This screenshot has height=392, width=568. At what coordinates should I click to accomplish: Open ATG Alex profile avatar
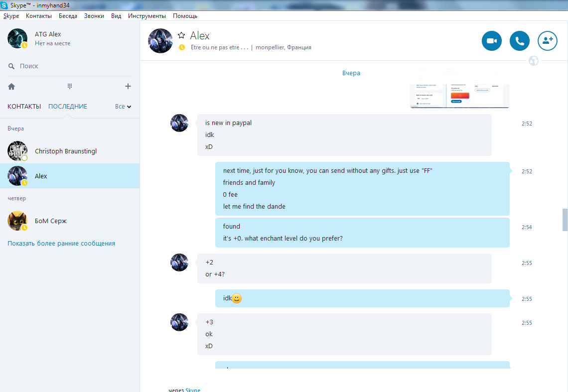tap(17, 38)
